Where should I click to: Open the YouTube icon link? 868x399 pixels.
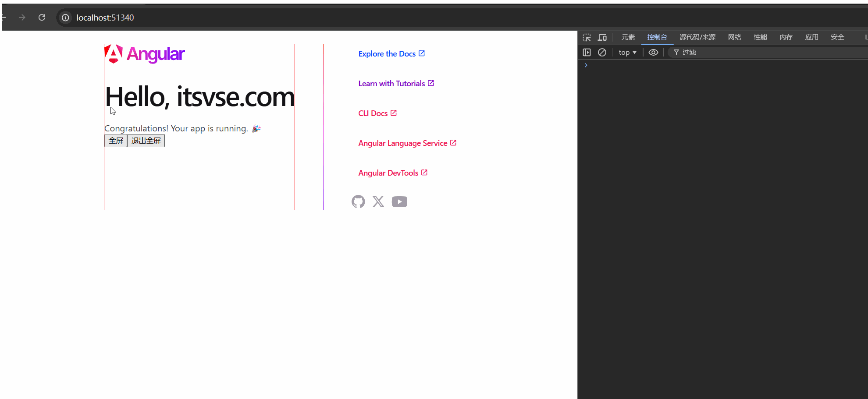coord(399,201)
